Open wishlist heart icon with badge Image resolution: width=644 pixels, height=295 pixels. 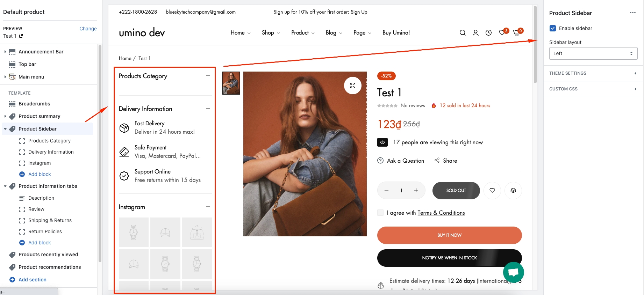[x=502, y=32]
